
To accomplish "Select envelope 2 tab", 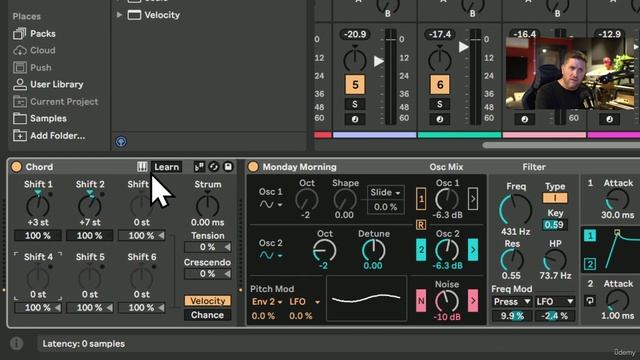I will (590, 264).
